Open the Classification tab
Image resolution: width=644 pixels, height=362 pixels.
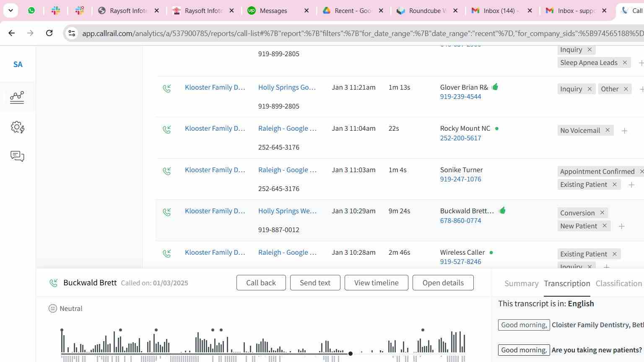pos(618,284)
